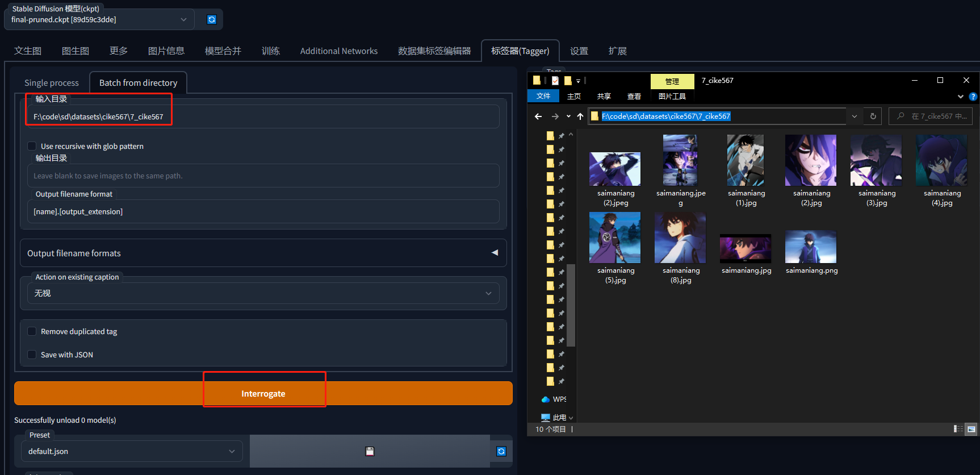Image resolution: width=980 pixels, height=475 pixels.
Task: Click the Explorer navigation pane scrollbar
Action: [571, 305]
